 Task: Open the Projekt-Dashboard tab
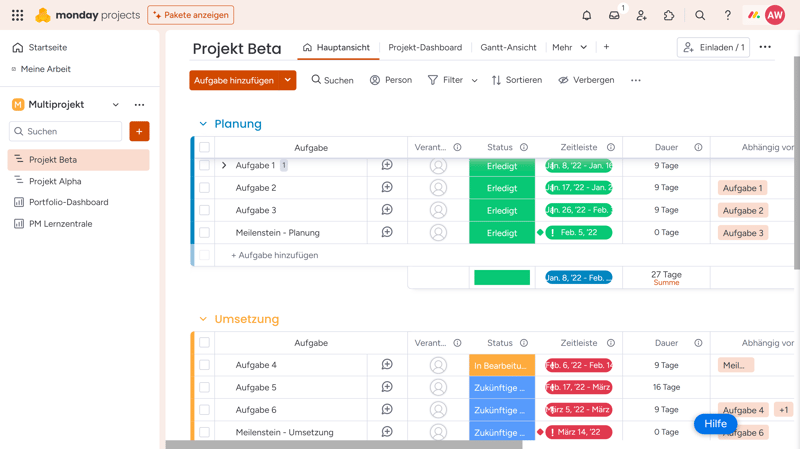pyautogui.click(x=425, y=47)
